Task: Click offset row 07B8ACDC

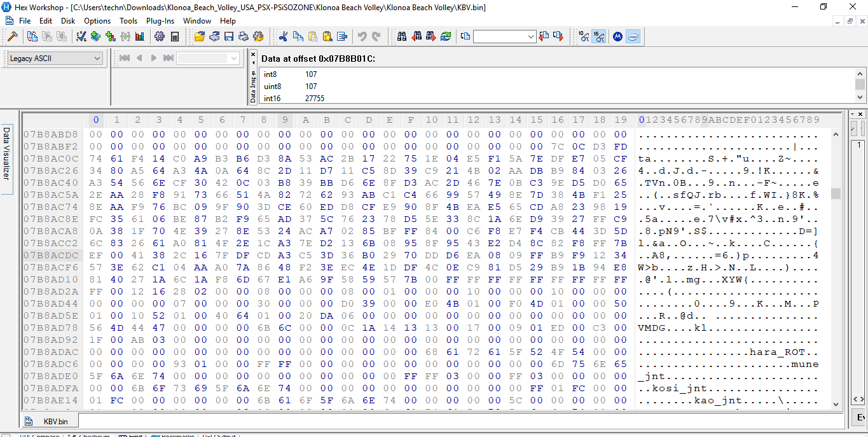Action: point(51,255)
